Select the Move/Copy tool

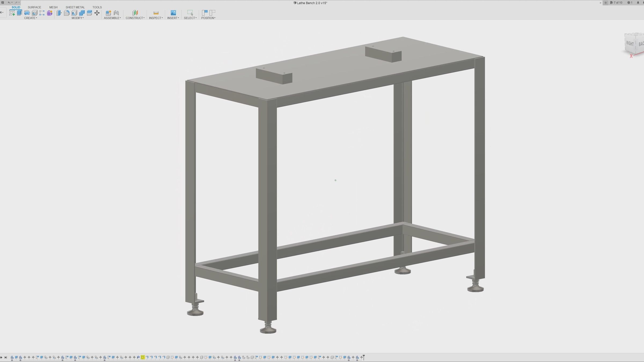point(97,13)
